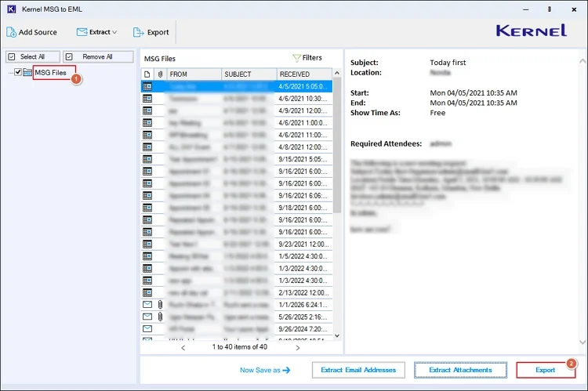Click calendar icon of 4/9/2021 12:00 row

[x=147, y=110]
